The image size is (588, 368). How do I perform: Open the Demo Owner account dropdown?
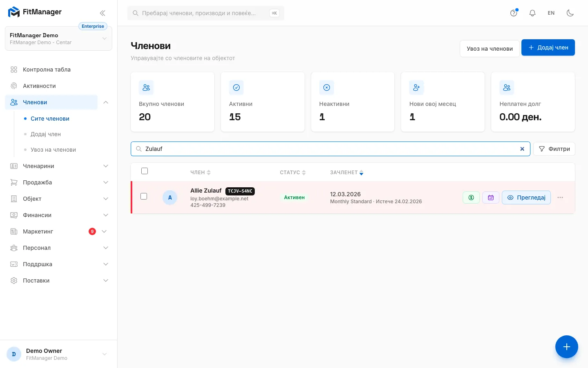pyautogui.click(x=58, y=354)
